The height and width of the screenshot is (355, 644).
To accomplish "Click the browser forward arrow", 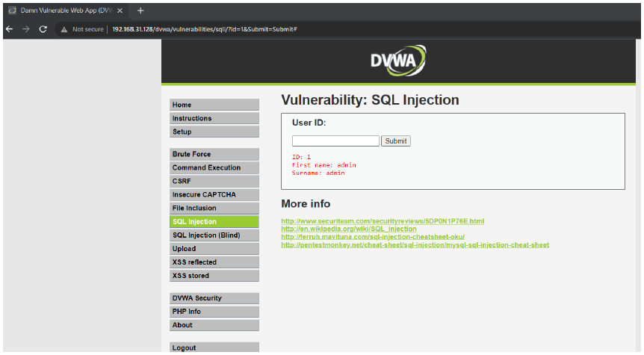I will coord(26,29).
